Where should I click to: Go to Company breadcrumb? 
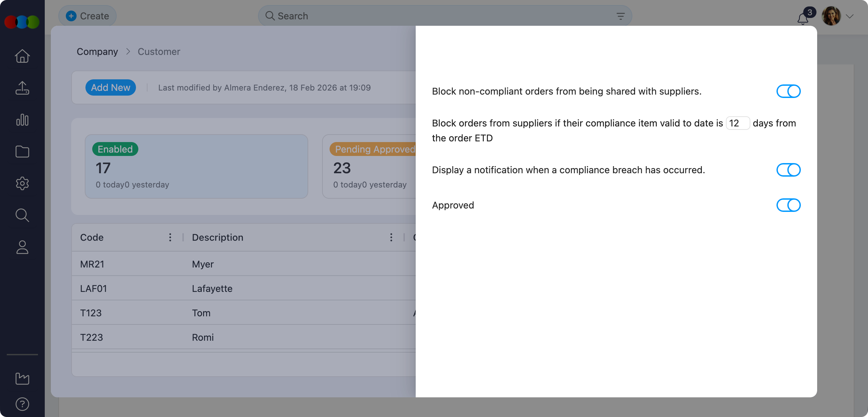click(97, 52)
